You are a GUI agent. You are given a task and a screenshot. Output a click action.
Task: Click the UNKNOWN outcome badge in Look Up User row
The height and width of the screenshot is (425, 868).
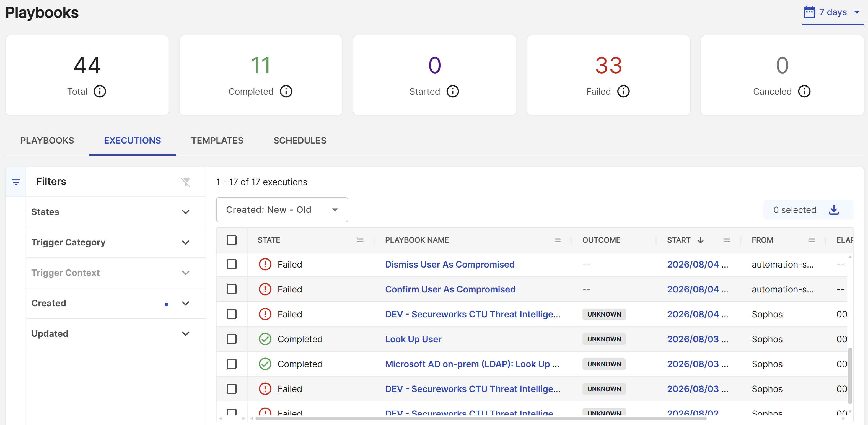tap(604, 339)
